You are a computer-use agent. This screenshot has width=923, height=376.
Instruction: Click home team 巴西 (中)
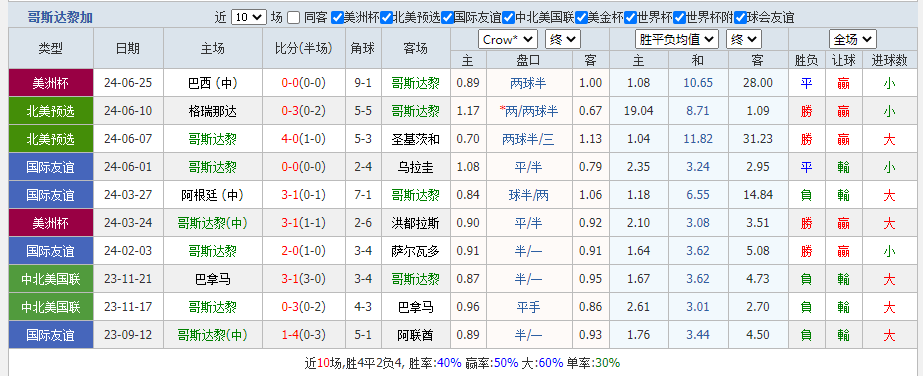coord(213,83)
